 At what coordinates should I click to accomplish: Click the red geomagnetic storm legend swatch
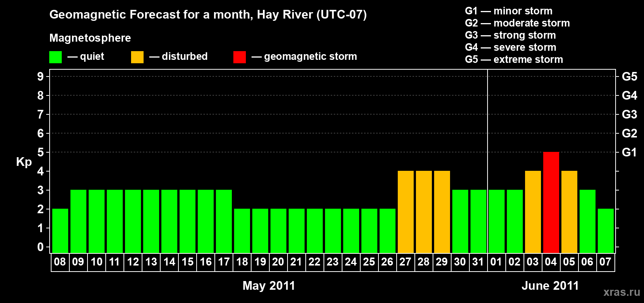[239, 57]
